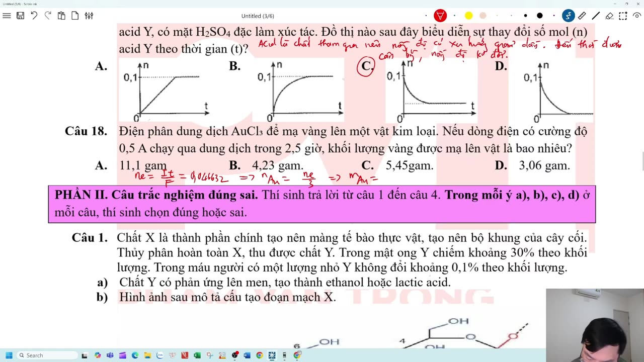Choose the yellow highlighter color
The image size is (644, 362).
pos(468,16)
